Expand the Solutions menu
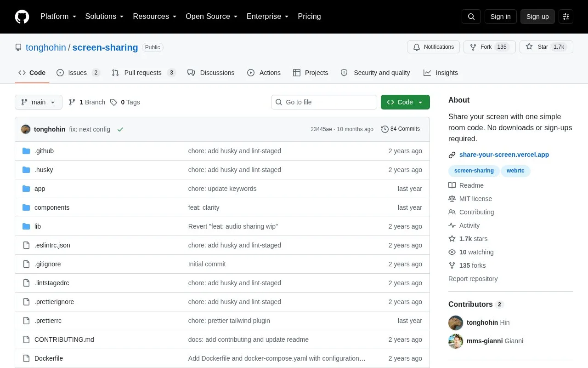The width and height of the screenshot is (588, 368). (105, 17)
